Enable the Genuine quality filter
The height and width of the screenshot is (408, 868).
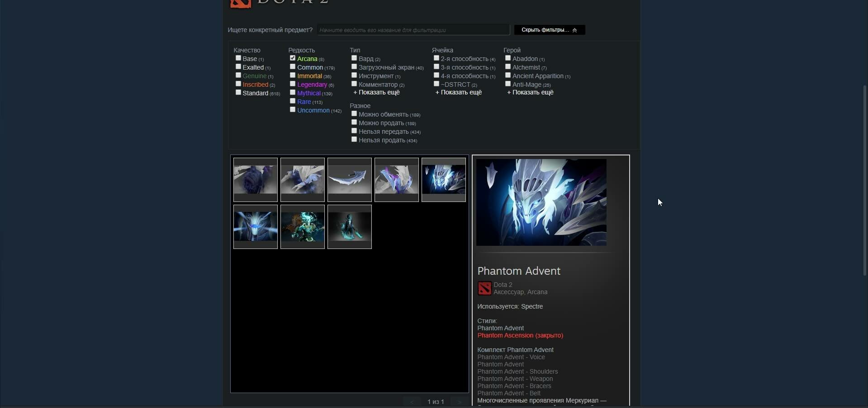click(238, 75)
